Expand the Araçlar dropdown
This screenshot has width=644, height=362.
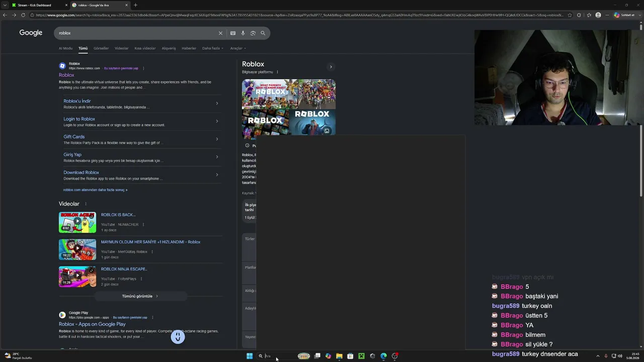point(238,48)
